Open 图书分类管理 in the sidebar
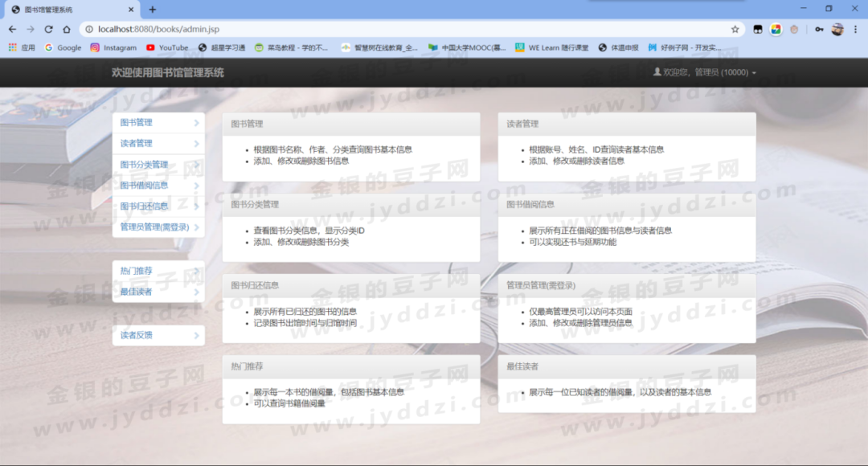The width and height of the screenshot is (868, 466). [x=158, y=165]
